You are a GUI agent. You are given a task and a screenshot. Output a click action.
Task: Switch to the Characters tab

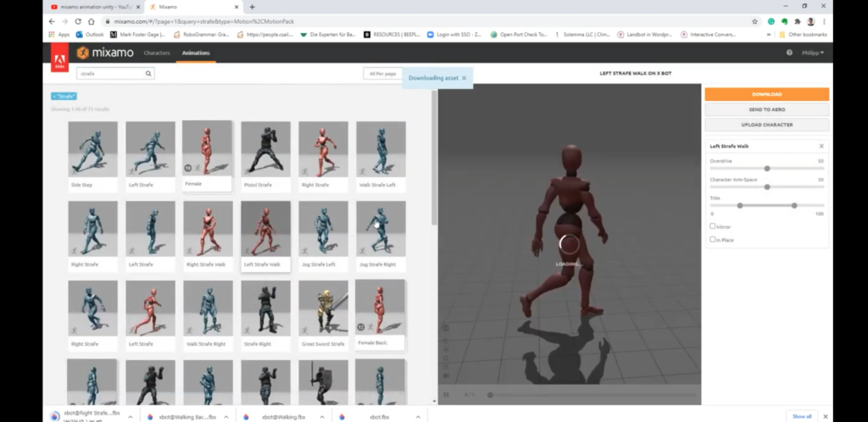[157, 53]
